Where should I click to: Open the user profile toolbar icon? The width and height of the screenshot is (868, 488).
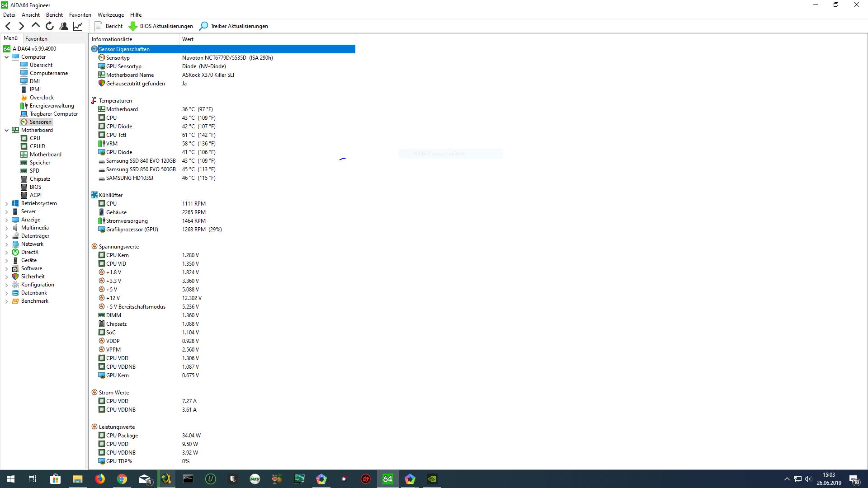64,26
